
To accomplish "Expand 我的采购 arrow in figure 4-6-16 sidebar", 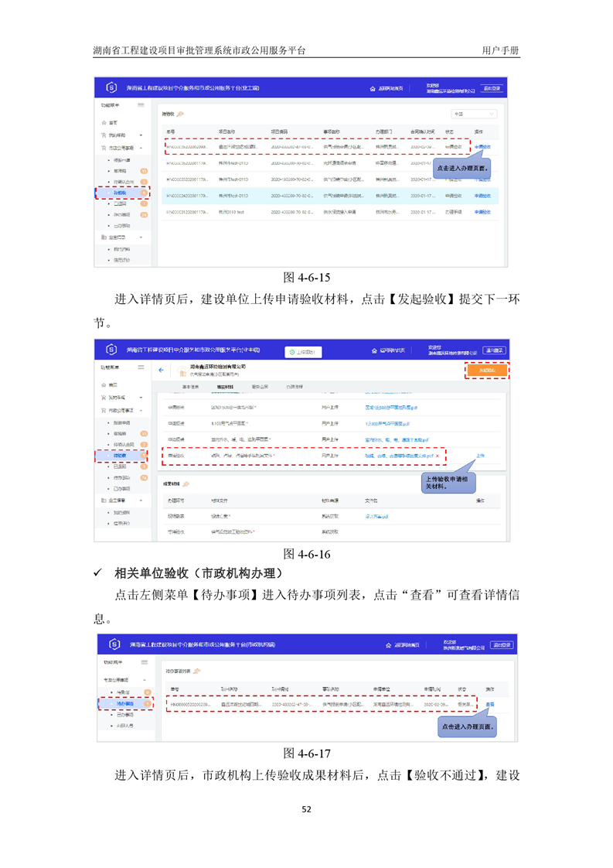I will click(x=141, y=398).
